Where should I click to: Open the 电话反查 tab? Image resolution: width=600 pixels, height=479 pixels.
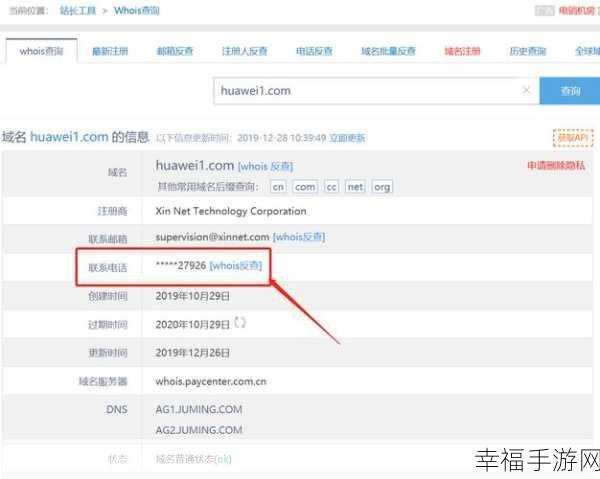tap(314, 51)
